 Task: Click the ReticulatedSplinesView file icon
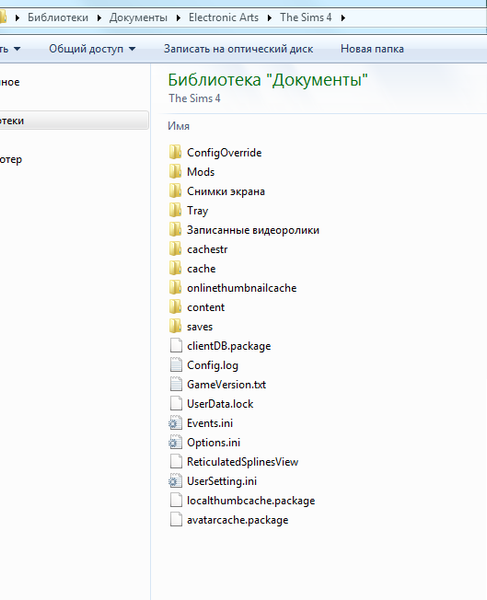pyautogui.click(x=176, y=461)
